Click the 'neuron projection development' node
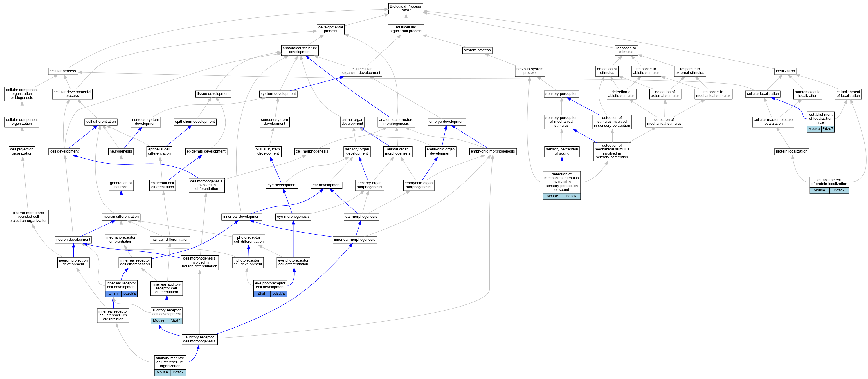Image resolution: width=868 pixels, height=379 pixels. [73, 262]
